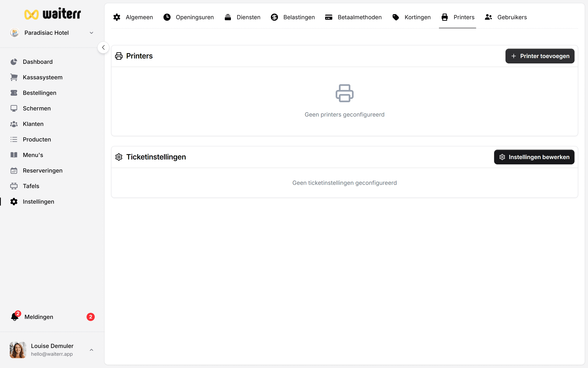Screen dimensions: 588x368
Task: Click the Ticketinstellingen heading text
Action: (x=156, y=157)
